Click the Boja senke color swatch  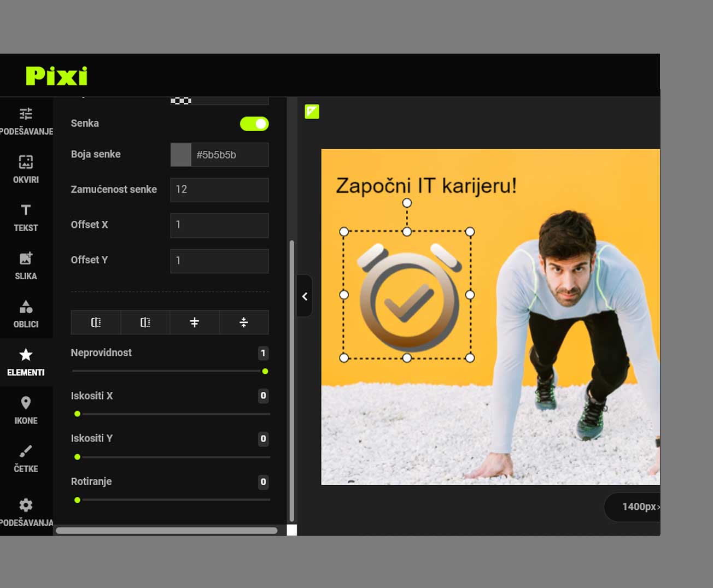pos(181,155)
